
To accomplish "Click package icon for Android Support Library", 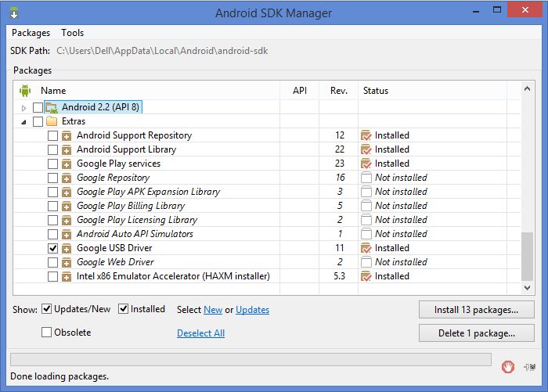I will pos(67,149).
